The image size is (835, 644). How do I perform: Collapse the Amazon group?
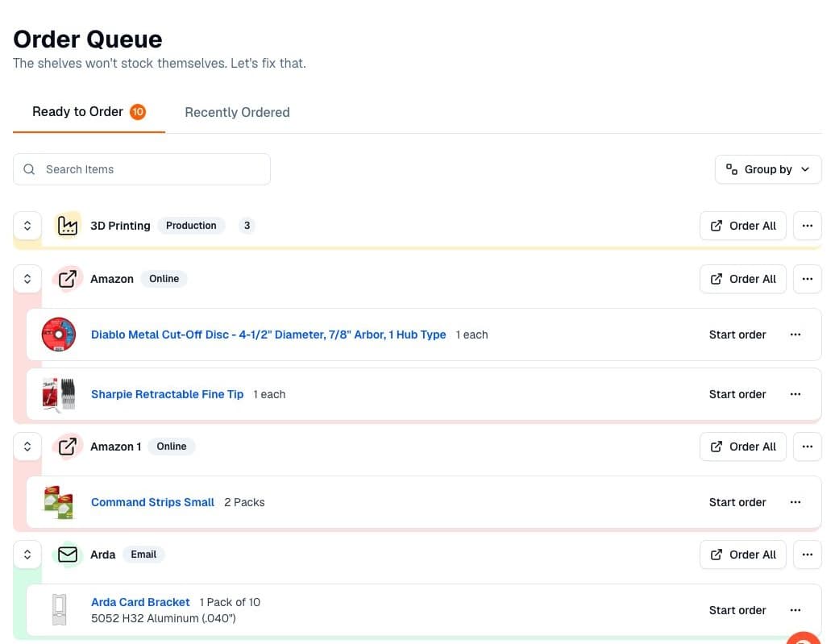(27, 279)
